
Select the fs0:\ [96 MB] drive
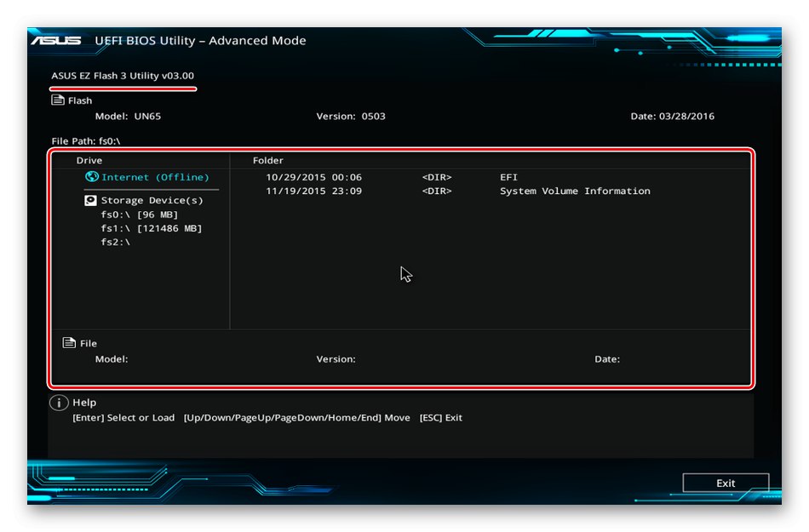click(140, 215)
